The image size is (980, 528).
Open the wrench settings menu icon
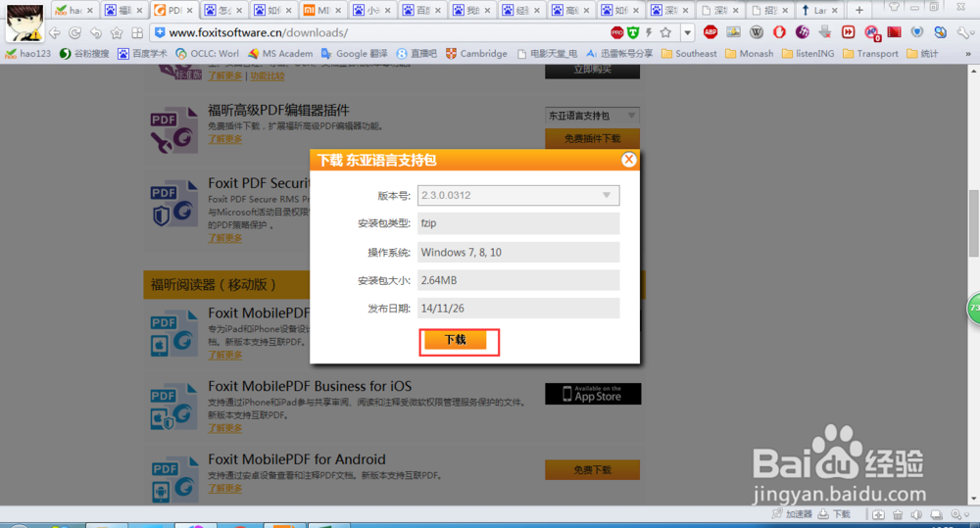point(964,32)
